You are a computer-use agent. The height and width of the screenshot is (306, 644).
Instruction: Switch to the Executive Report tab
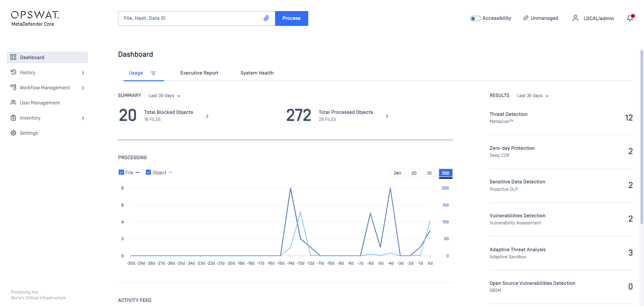pos(199,73)
